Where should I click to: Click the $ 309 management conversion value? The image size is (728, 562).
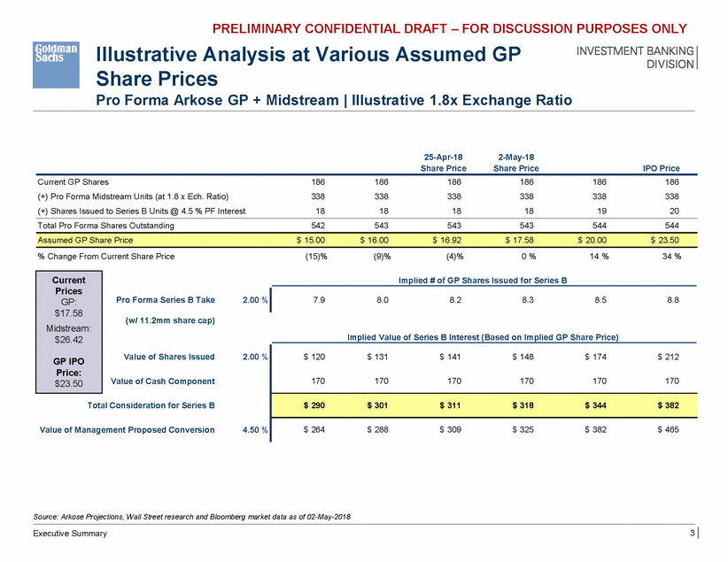(x=451, y=430)
